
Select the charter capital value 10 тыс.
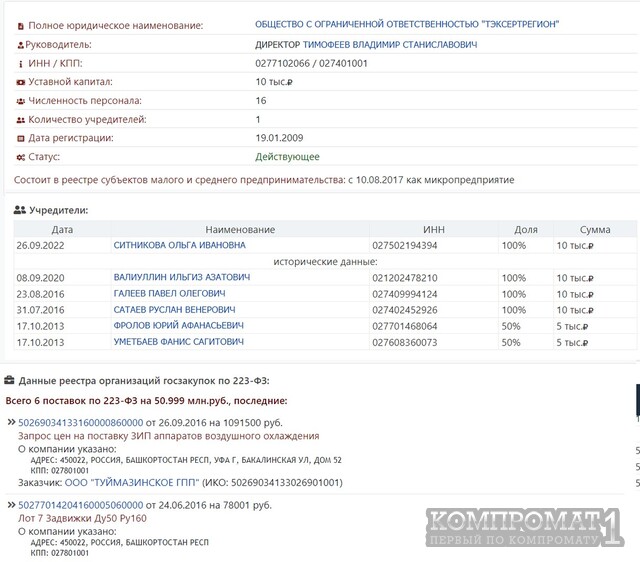[x=274, y=82]
